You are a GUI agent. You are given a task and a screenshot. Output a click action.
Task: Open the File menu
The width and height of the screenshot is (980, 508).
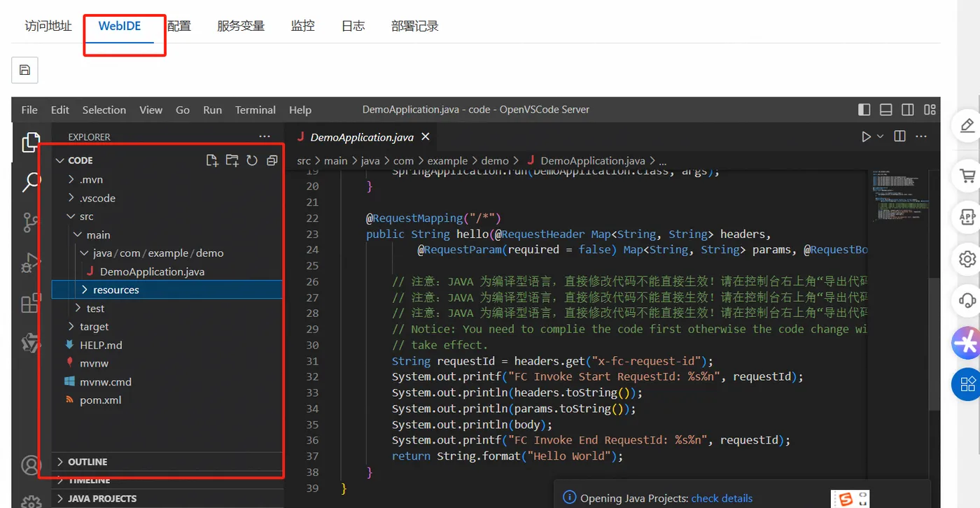pyautogui.click(x=29, y=110)
